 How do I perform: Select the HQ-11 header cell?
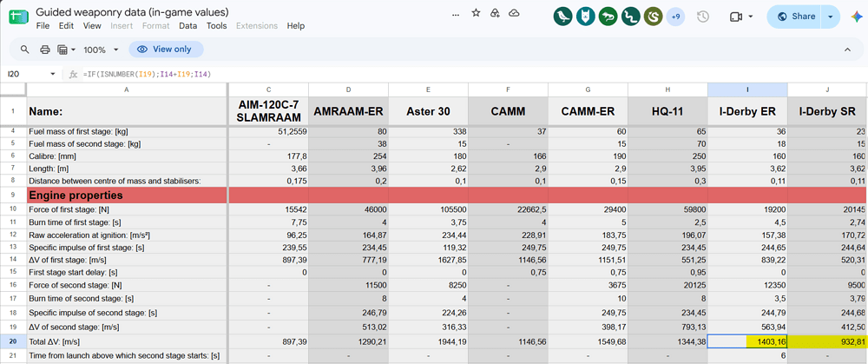[x=667, y=111]
